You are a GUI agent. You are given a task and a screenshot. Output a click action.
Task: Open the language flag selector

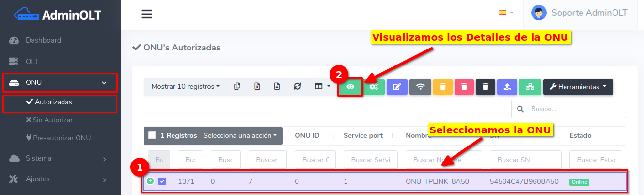[x=506, y=13]
